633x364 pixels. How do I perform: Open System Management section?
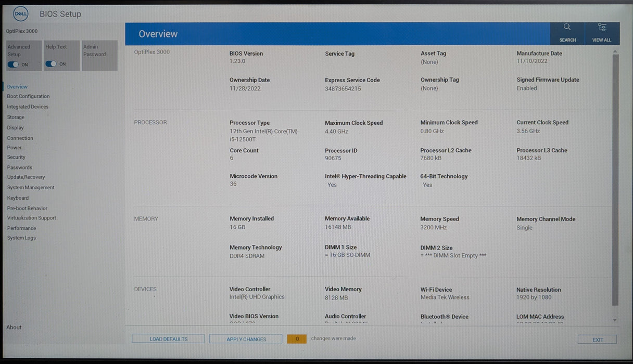[x=31, y=188]
